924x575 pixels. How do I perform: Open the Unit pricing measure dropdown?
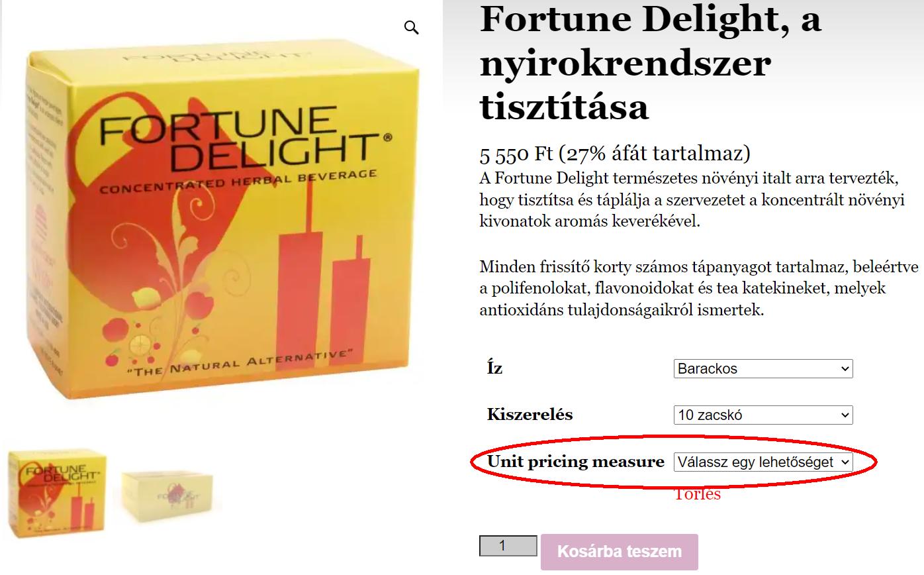point(763,462)
